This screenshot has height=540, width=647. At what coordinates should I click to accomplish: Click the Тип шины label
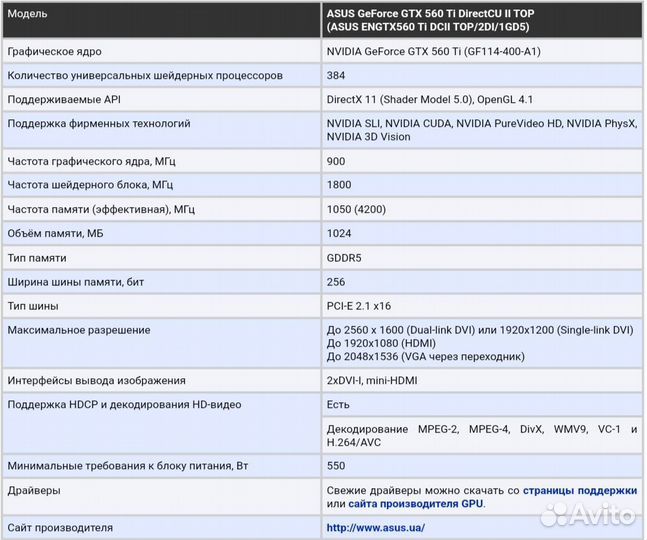pyautogui.click(x=33, y=306)
